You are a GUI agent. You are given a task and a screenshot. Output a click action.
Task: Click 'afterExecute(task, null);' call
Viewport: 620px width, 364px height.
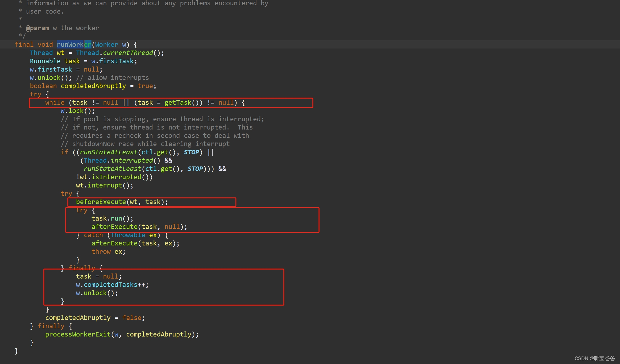click(x=139, y=227)
